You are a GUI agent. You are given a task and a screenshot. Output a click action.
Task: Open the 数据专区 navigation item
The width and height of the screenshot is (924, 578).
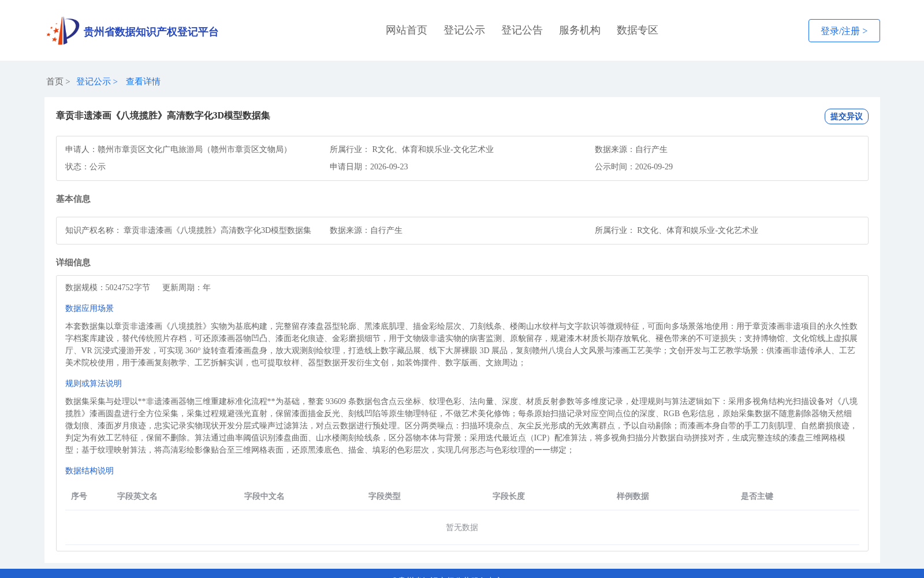pyautogui.click(x=638, y=30)
